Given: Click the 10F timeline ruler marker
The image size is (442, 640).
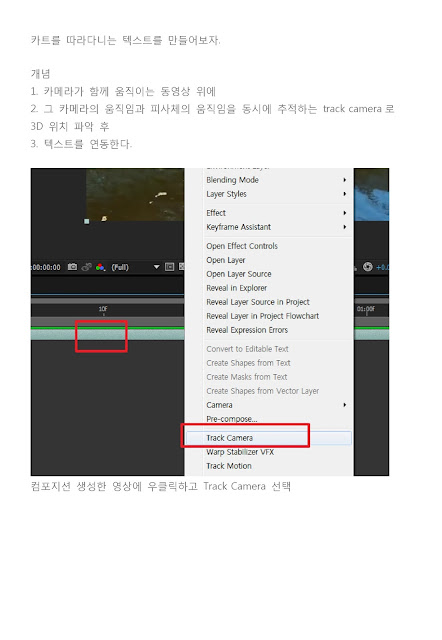Looking at the screenshot, I should coord(103,309).
